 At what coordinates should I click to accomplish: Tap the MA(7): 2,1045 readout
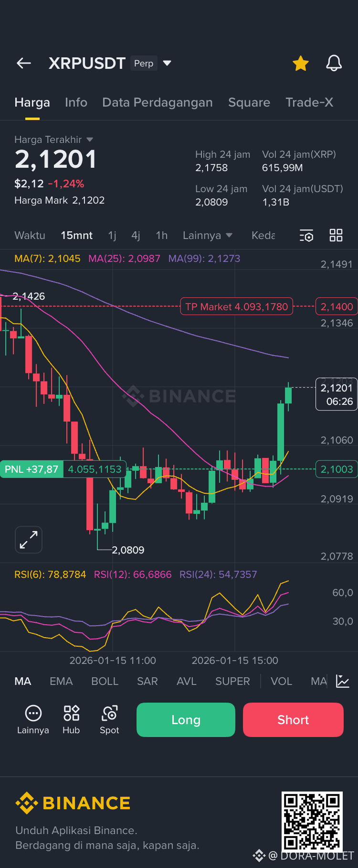47,259
